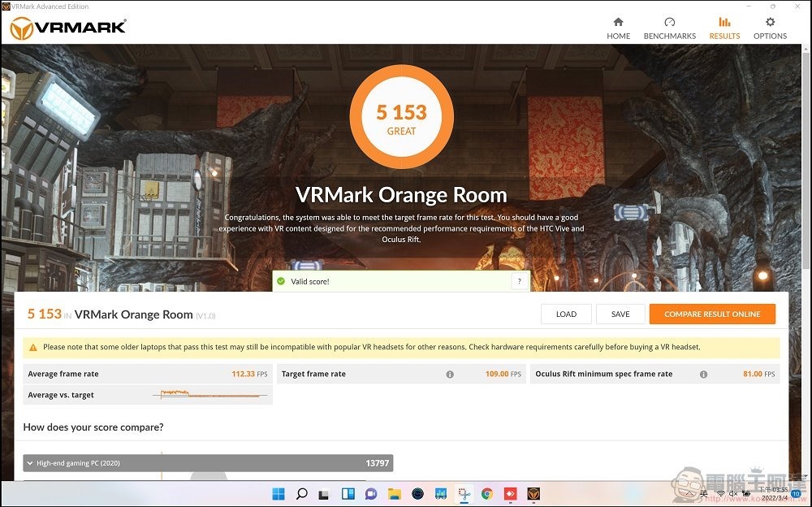Maximize the VRMark window
The height and width of the screenshot is (507, 812).
click(x=773, y=6)
